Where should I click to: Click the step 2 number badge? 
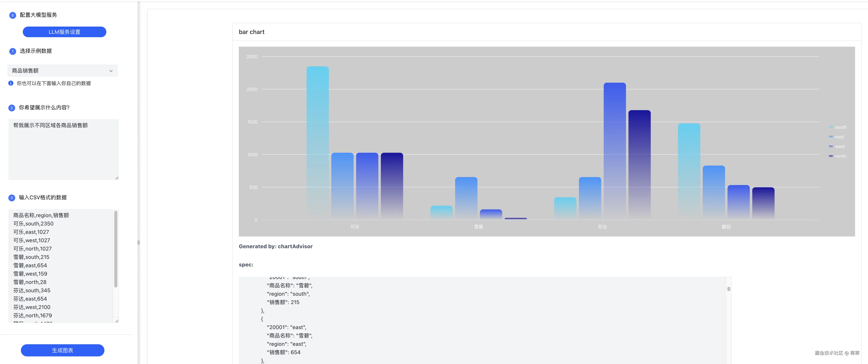12,108
